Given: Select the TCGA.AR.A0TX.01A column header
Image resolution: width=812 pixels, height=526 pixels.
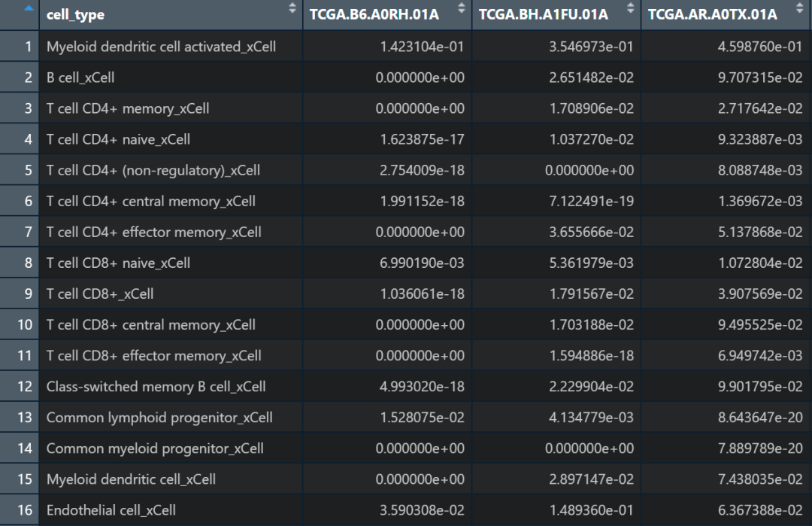Looking at the screenshot, I should (x=726, y=14).
